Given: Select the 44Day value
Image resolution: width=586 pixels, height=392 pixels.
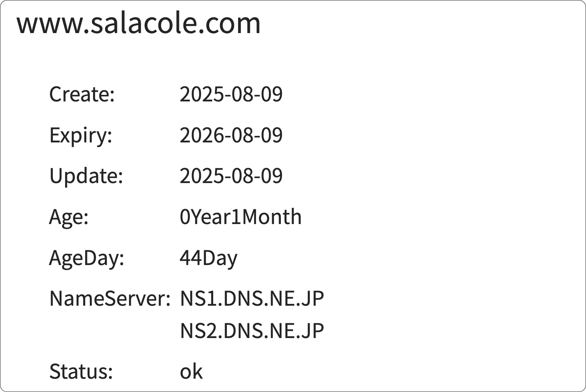Looking at the screenshot, I should pos(209,258).
